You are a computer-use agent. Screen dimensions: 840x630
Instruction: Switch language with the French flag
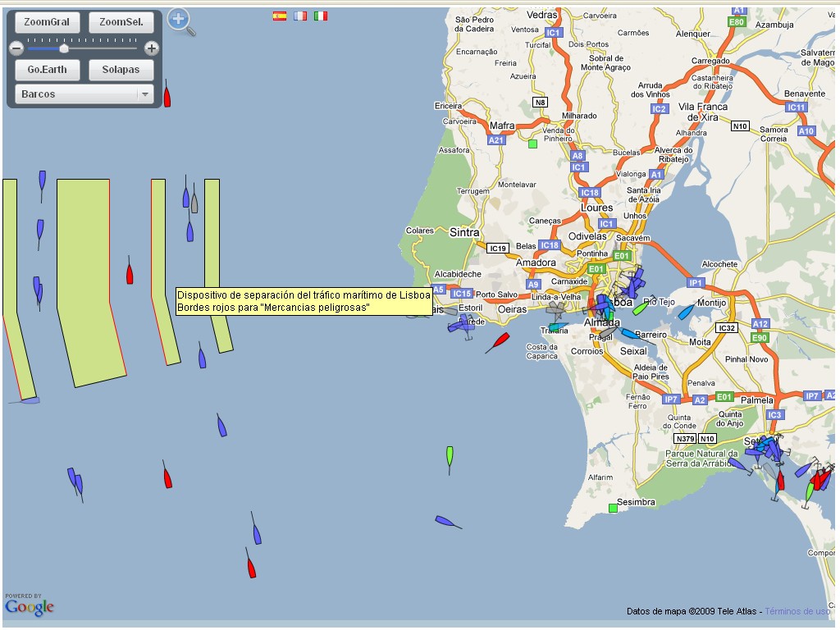300,16
